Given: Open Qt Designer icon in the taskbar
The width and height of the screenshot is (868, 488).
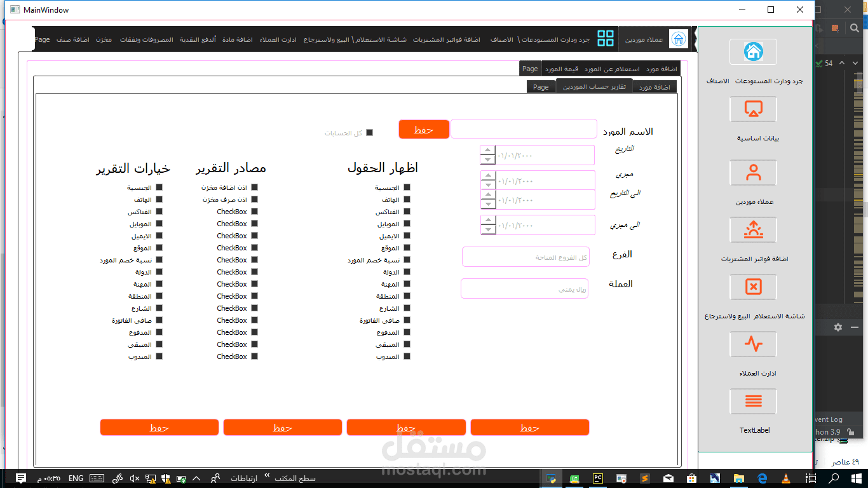Looking at the screenshot, I should click(x=574, y=478).
